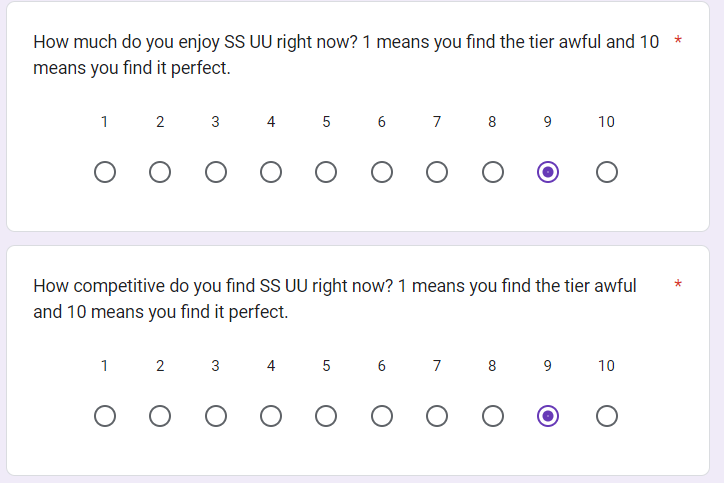This screenshot has width=724, height=483.
Task: Choose 3 on the enjoyment scale
Action: point(216,172)
